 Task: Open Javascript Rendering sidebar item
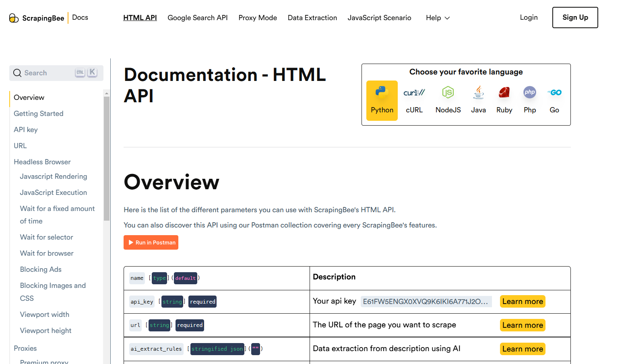(54, 176)
